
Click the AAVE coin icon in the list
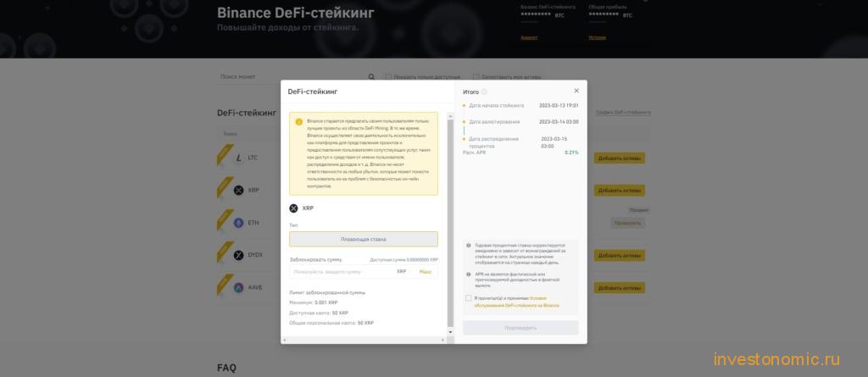click(238, 288)
